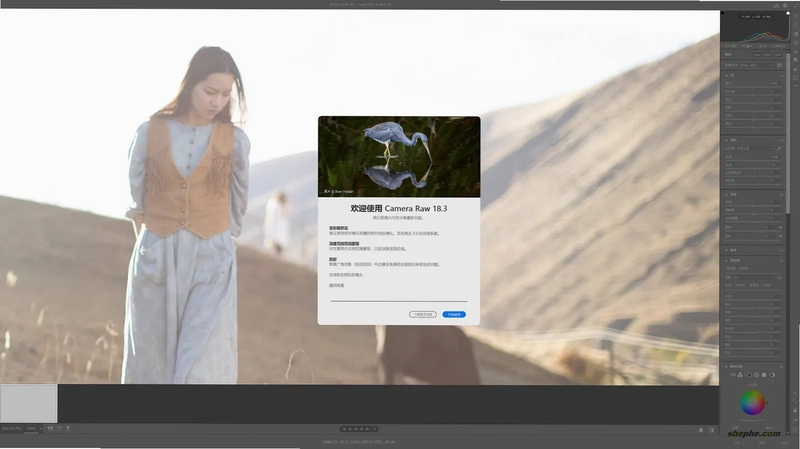Switch to the Saturation tab in Color Mixer
Screen dimensions: 800x449
click(x=740, y=285)
